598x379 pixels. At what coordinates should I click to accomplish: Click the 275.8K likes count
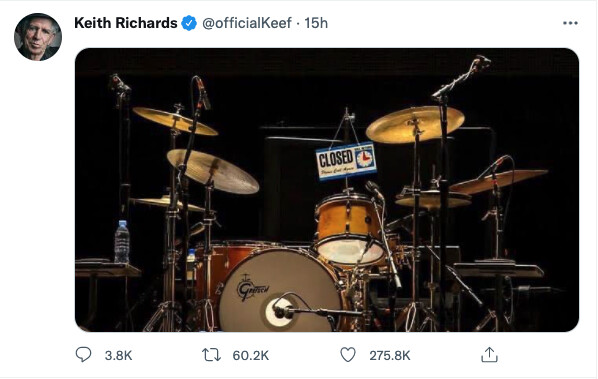(x=389, y=355)
